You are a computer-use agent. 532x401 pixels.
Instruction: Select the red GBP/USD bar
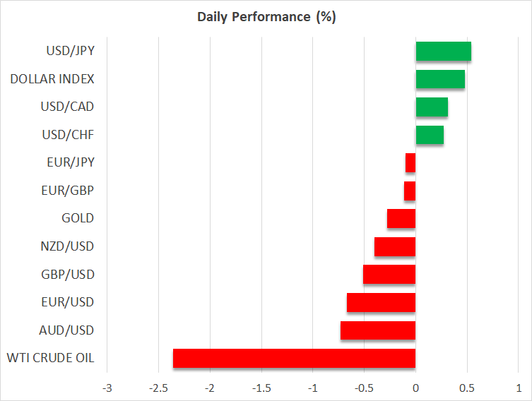tap(389, 275)
